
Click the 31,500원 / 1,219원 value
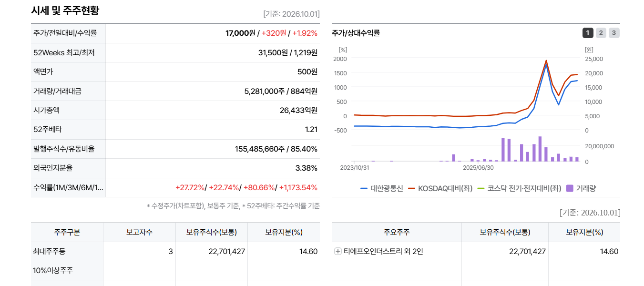point(288,52)
